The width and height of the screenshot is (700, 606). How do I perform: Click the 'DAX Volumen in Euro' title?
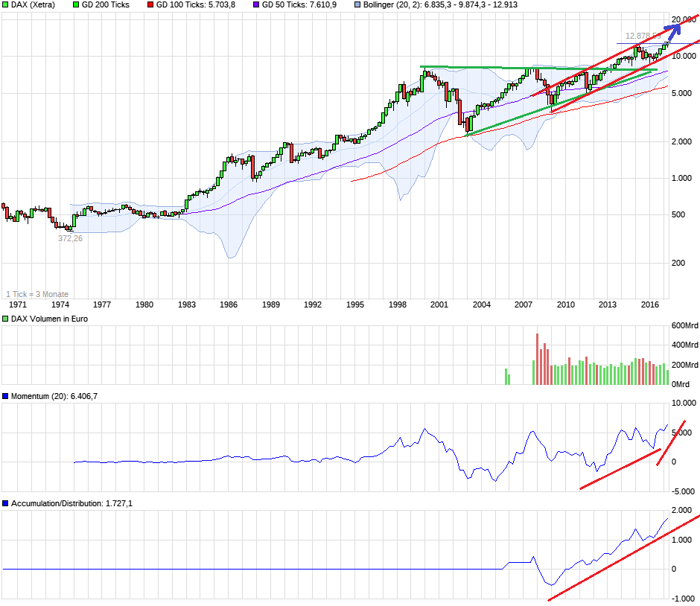coord(49,319)
